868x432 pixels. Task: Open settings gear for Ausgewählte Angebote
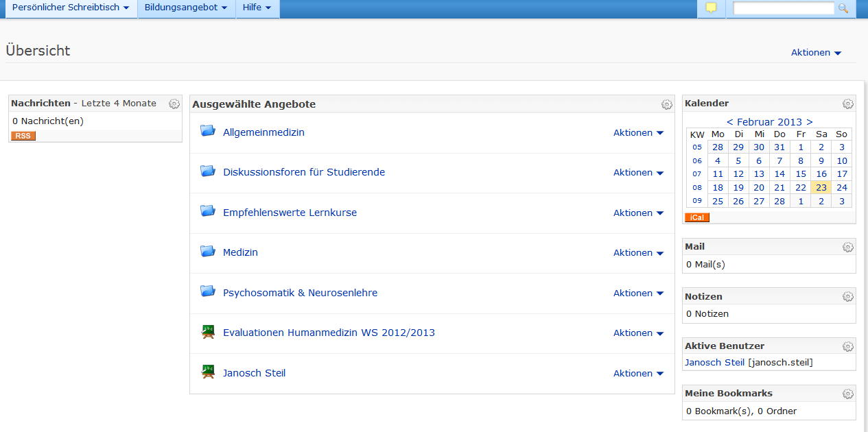[x=666, y=105]
